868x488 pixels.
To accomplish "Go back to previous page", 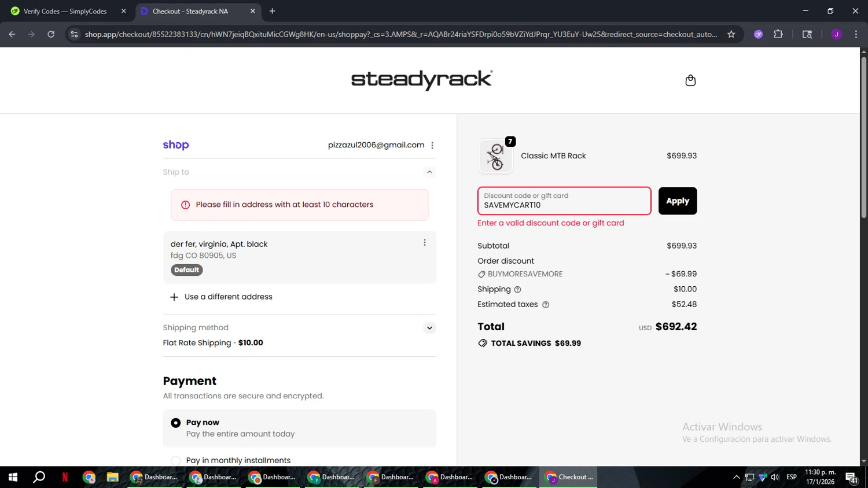I will click(x=12, y=34).
